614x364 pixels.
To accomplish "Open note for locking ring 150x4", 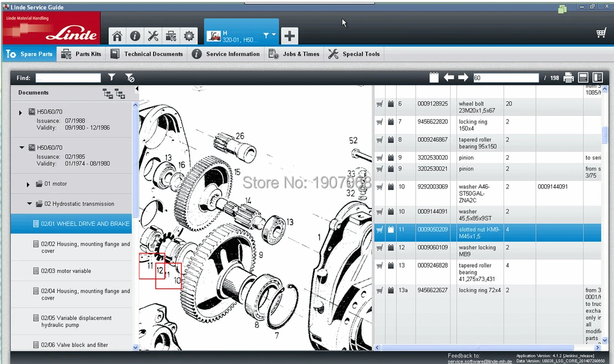I will pos(391,122).
